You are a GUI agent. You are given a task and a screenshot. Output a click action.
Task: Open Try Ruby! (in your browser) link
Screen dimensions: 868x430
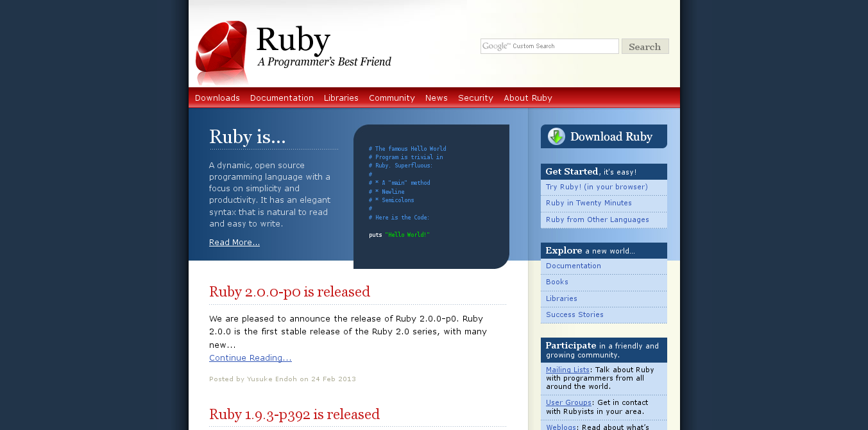pos(597,187)
